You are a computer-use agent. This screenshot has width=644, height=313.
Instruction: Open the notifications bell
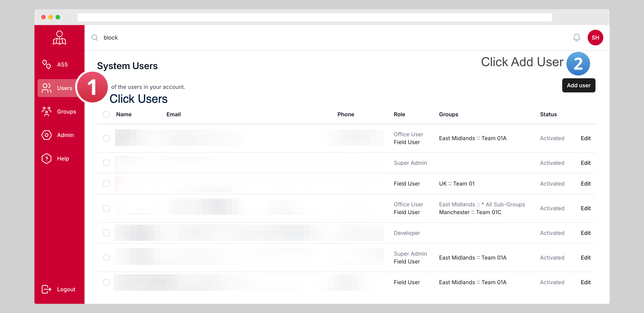577,38
